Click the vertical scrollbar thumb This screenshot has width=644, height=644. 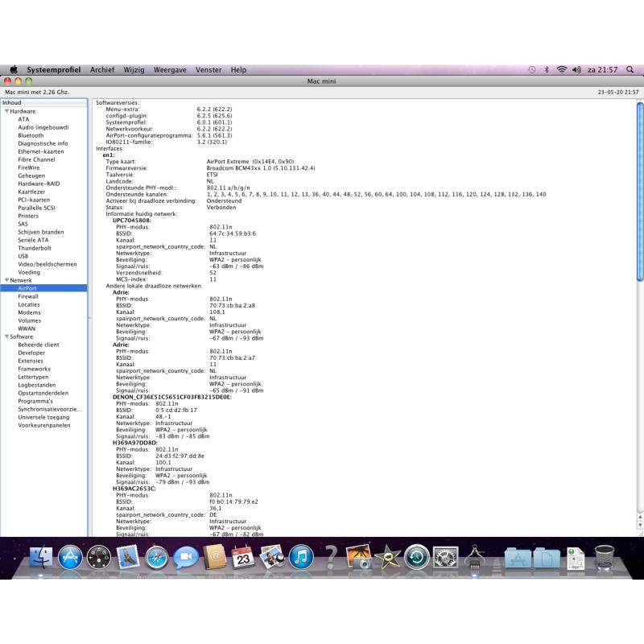640,192
